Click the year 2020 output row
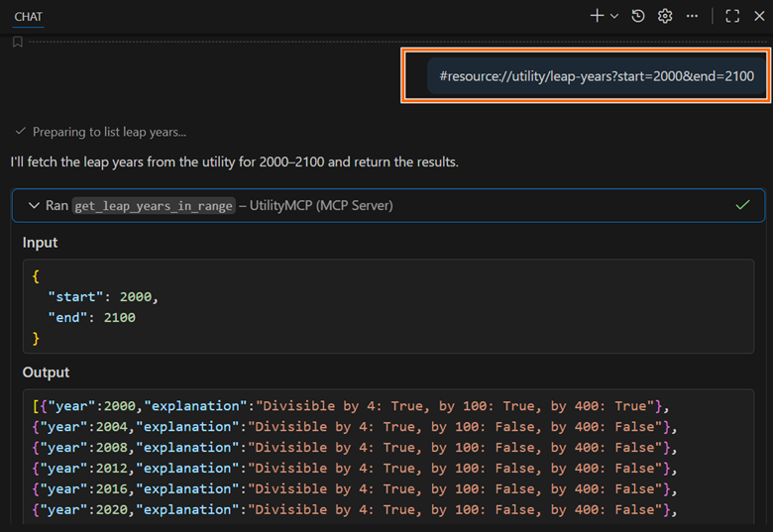Screen dimensions: 773x532 (347, 509)
